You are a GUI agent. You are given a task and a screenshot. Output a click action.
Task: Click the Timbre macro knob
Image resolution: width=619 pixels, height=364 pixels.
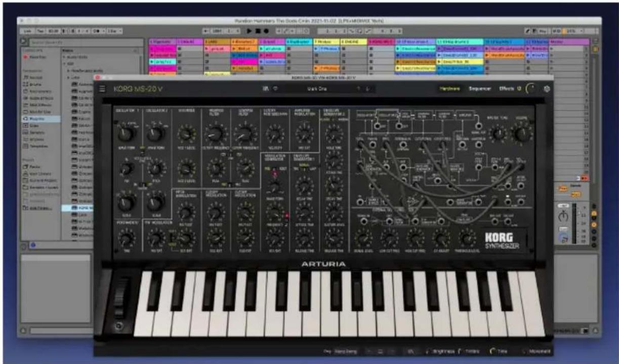460,350
